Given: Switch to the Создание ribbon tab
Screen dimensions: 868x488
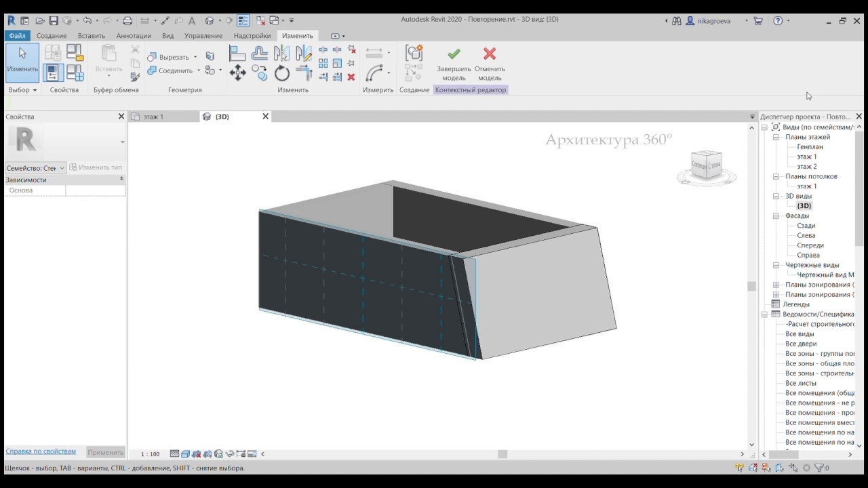Looking at the screenshot, I should pos(52,35).
